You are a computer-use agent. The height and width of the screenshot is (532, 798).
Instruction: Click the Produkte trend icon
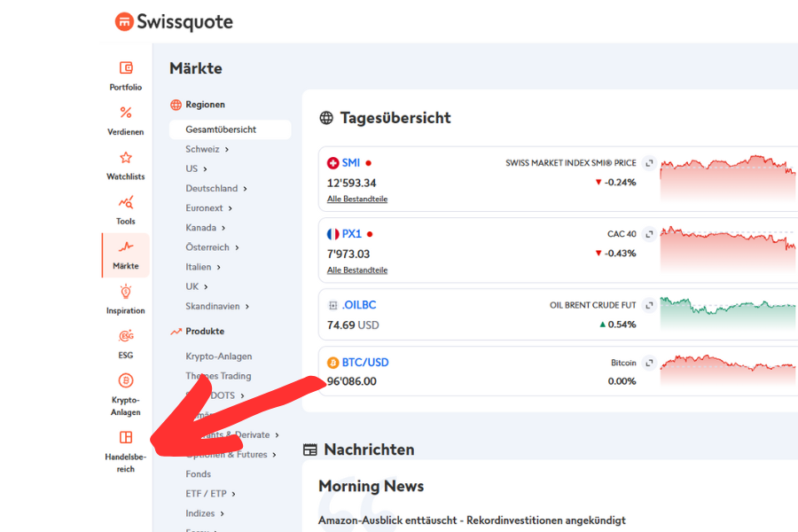click(x=176, y=332)
